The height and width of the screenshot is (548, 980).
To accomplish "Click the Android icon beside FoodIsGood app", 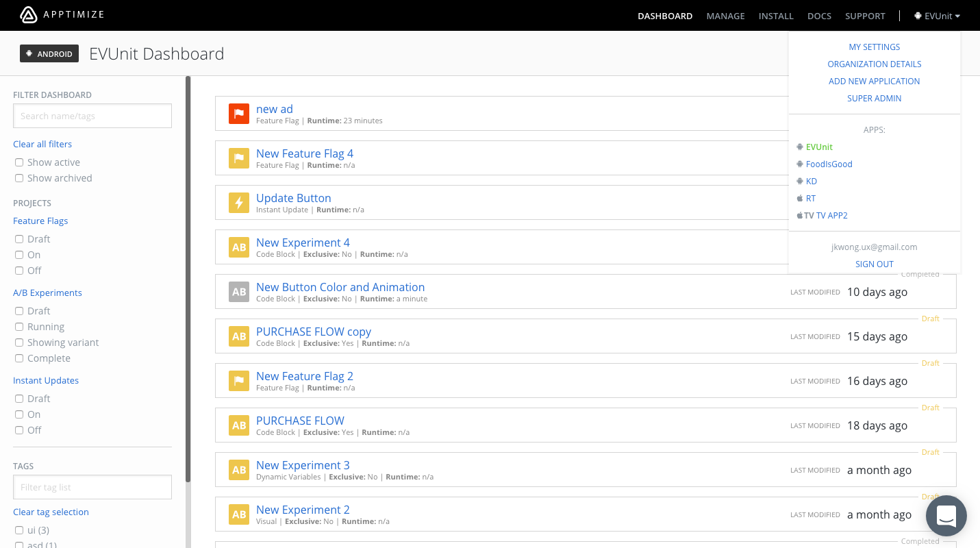I will (x=799, y=164).
